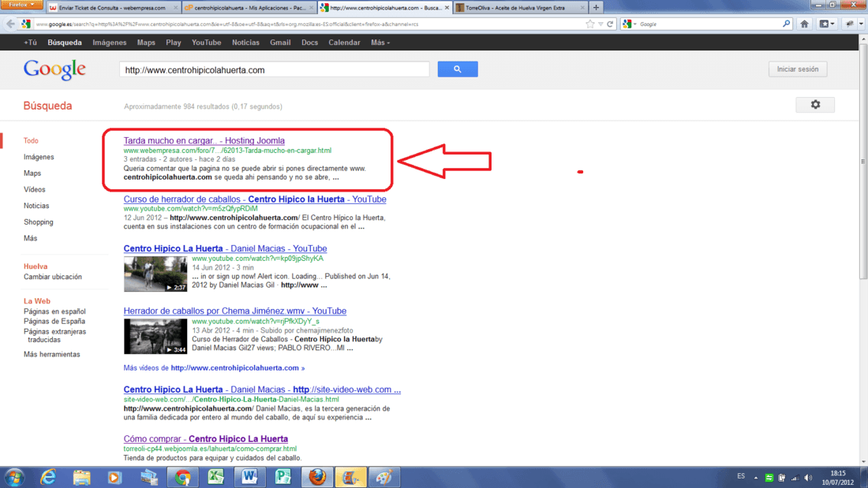Select Páginas en español filter
The height and width of the screenshot is (488, 868).
click(54, 311)
